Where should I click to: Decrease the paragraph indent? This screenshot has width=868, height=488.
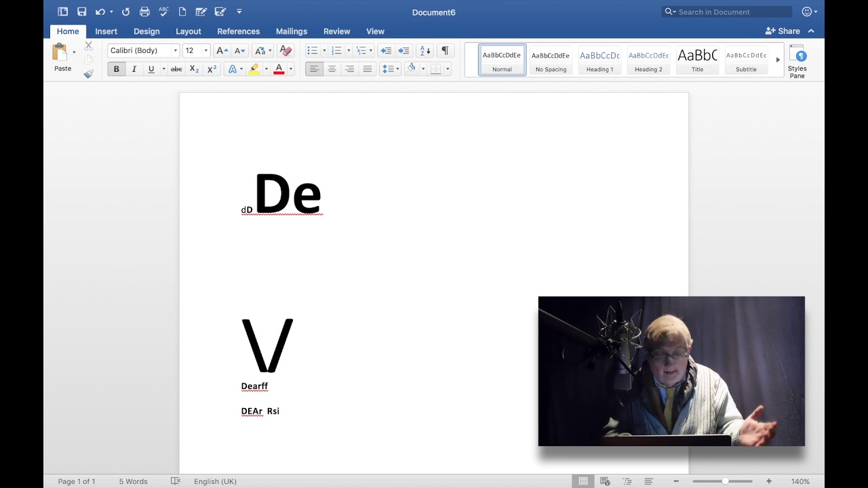click(x=386, y=51)
